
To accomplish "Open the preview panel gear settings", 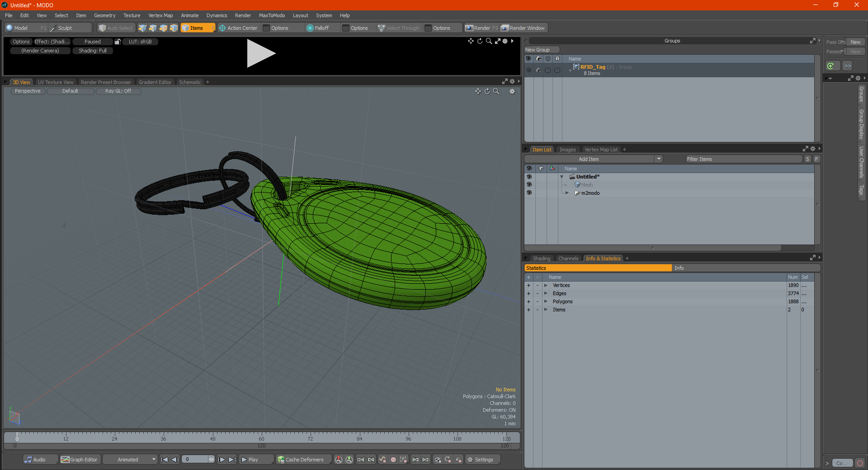I will pos(505,41).
